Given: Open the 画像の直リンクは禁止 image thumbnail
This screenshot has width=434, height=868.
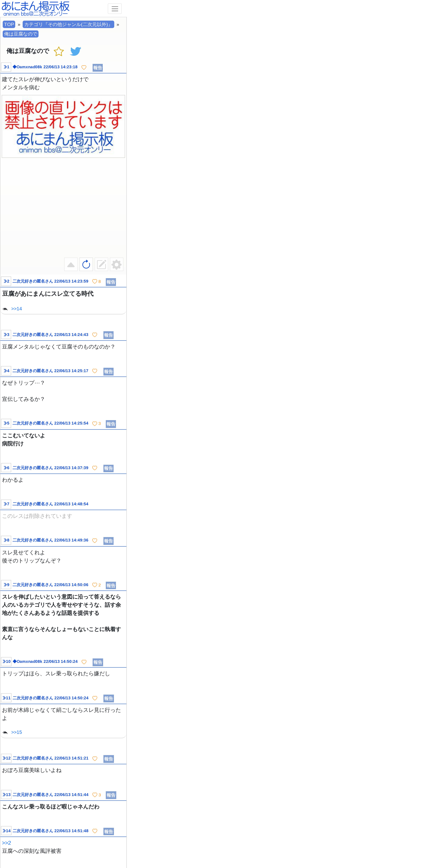Looking at the screenshot, I should 63,126.
